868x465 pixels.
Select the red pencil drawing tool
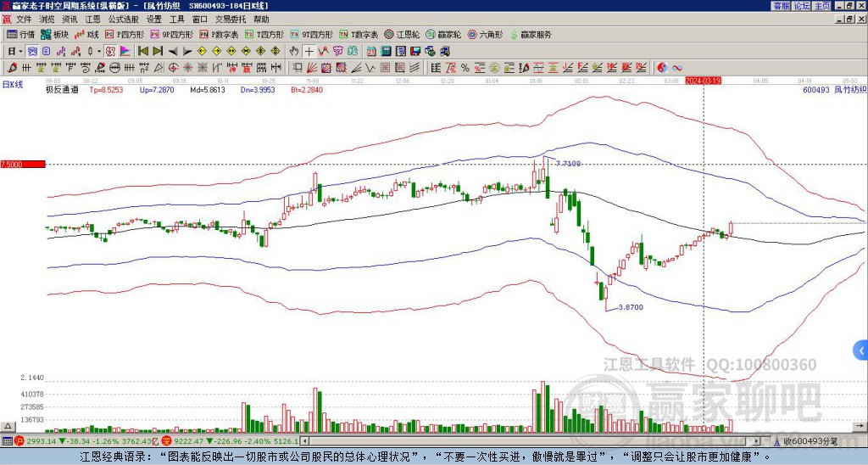point(12,68)
